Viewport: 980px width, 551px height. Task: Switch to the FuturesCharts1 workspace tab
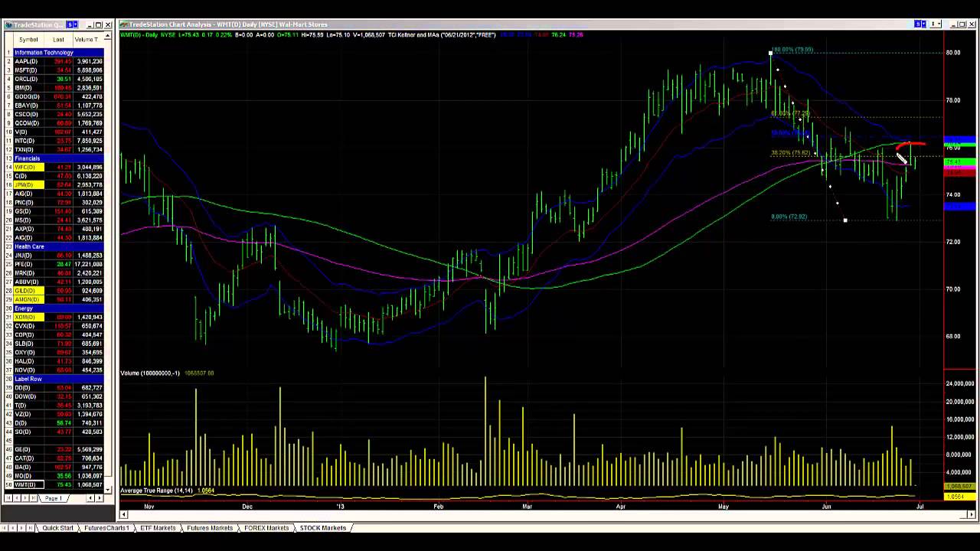[x=106, y=528]
